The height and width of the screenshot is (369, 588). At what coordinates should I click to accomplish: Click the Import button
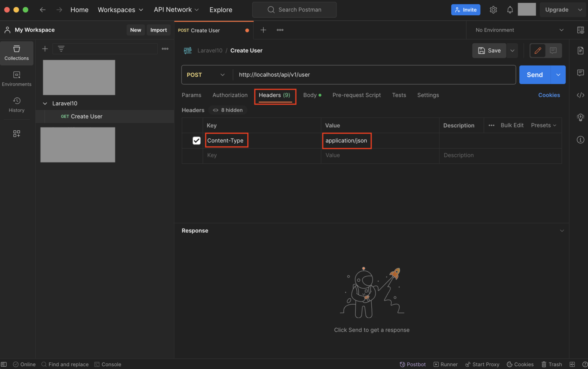158,30
